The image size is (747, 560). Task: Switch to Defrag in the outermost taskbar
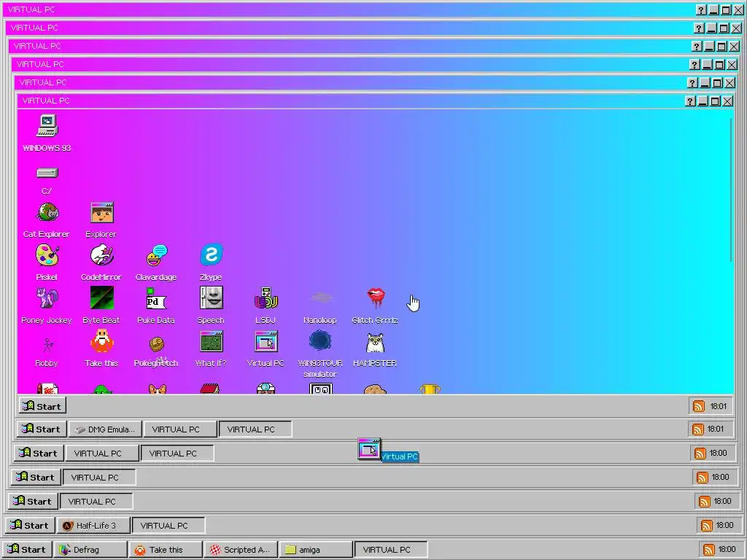pyautogui.click(x=90, y=550)
